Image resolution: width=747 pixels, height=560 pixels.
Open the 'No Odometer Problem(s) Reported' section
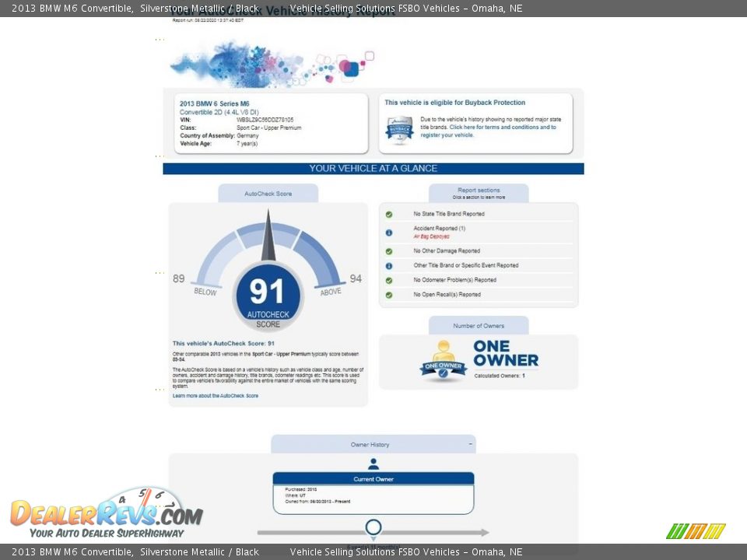click(455, 281)
